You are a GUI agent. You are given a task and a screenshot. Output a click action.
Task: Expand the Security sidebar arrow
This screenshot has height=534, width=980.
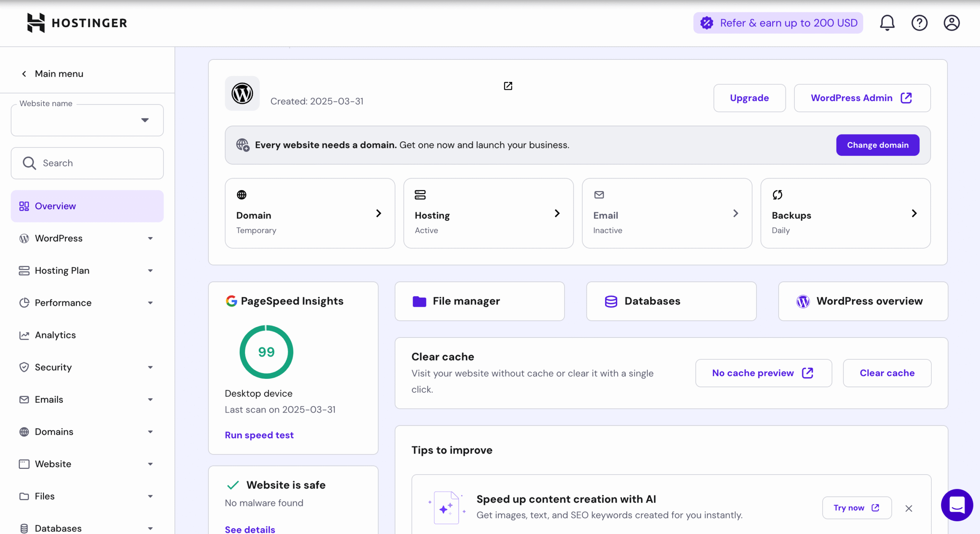click(x=150, y=367)
